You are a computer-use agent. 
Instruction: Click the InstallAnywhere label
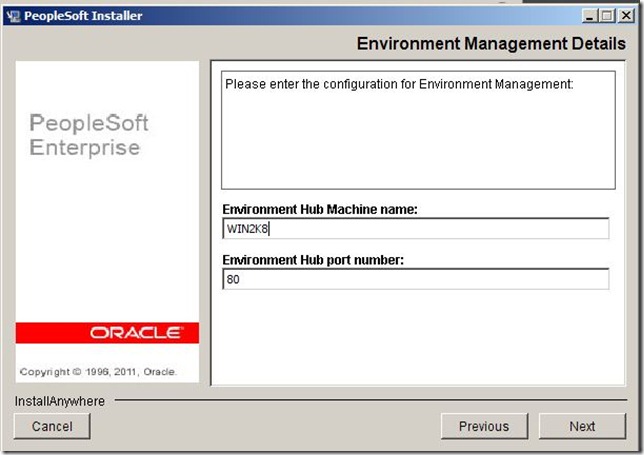click(60, 401)
